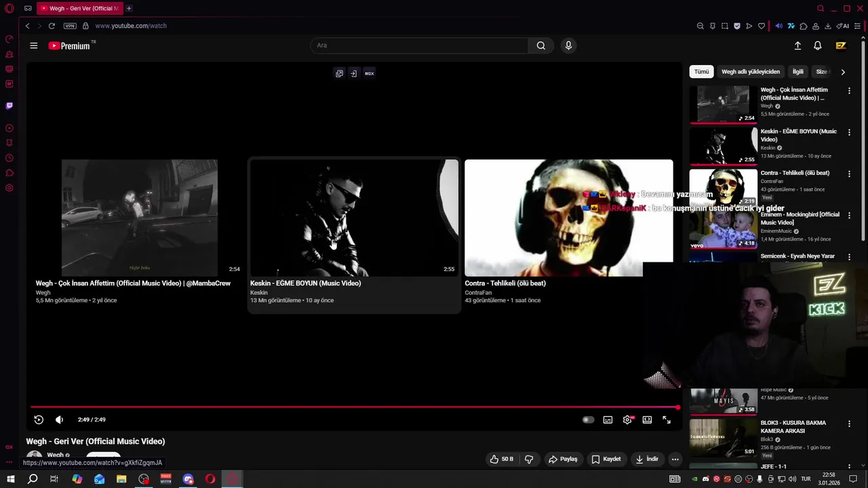This screenshot has width=868, height=488.
Task: Click the Paylaş share button
Action: (x=563, y=459)
